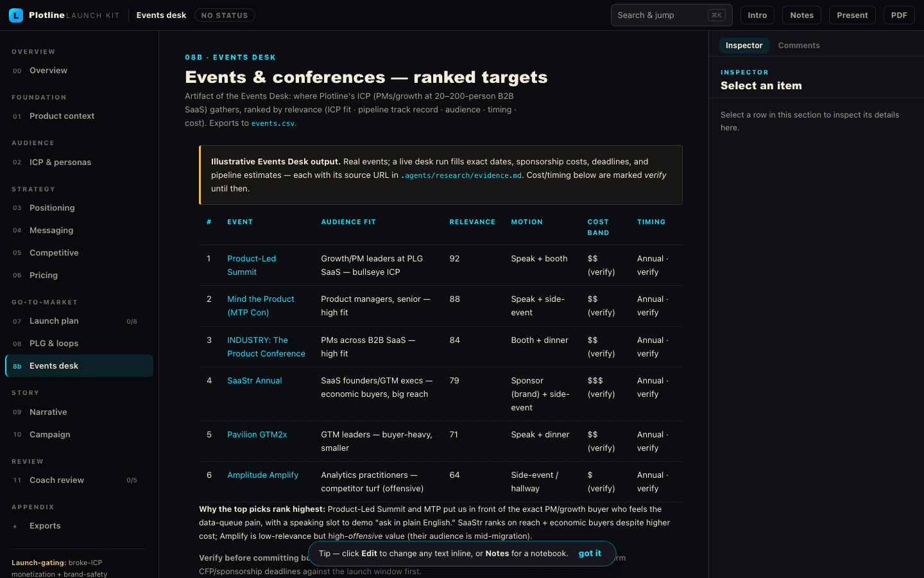
Task: Open Pricing section
Action: click(x=79, y=276)
